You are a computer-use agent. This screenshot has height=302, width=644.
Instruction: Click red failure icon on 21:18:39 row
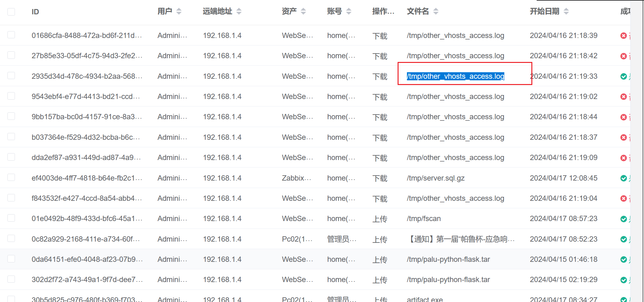coord(623,36)
